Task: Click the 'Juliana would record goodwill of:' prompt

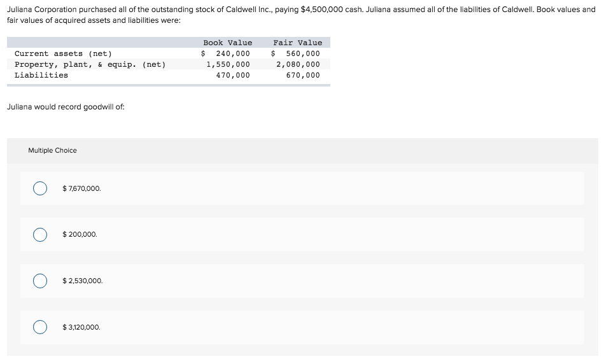Action: pos(66,107)
